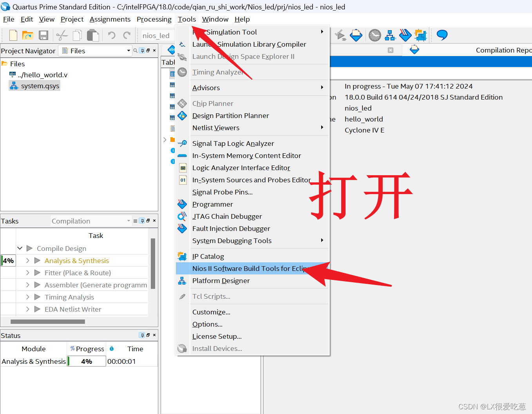Float the Status panel

(x=148, y=335)
